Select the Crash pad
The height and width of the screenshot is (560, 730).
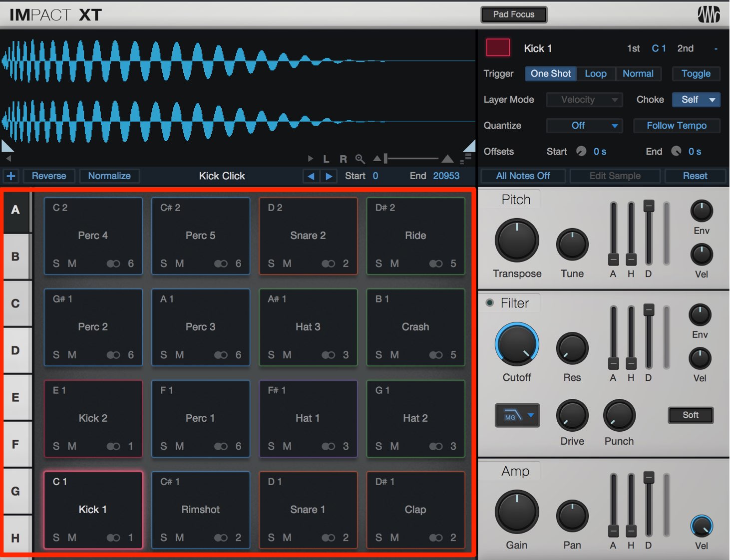click(x=415, y=327)
